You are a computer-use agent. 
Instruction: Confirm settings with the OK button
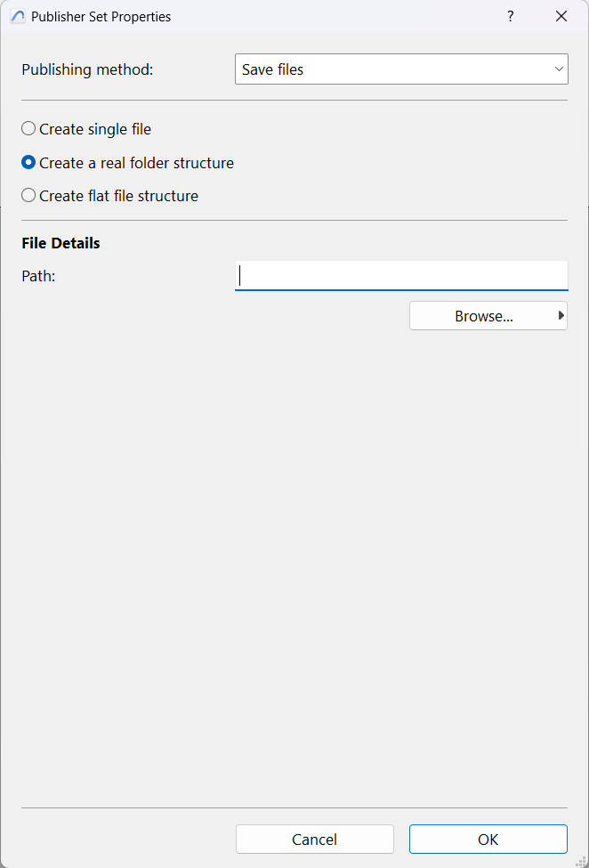coord(488,840)
